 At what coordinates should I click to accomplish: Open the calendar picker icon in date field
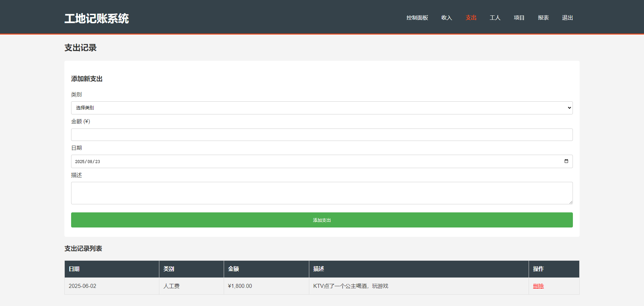pos(566,161)
